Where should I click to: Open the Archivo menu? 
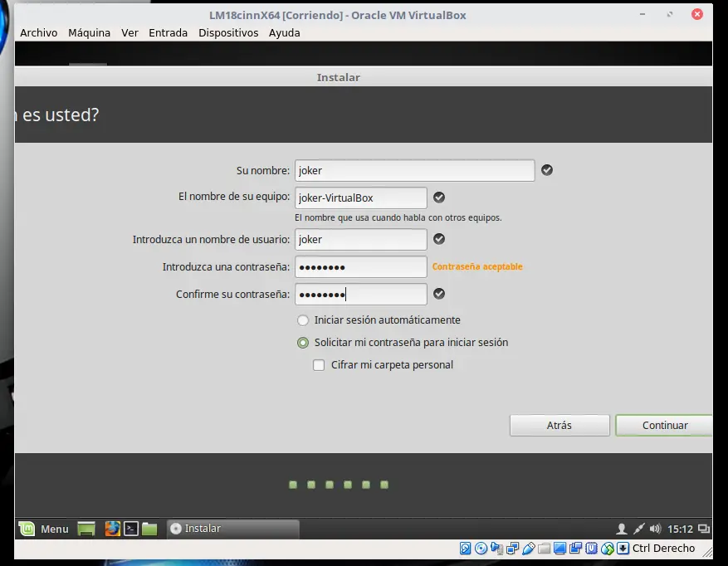pyautogui.click(x=38, y=33)
